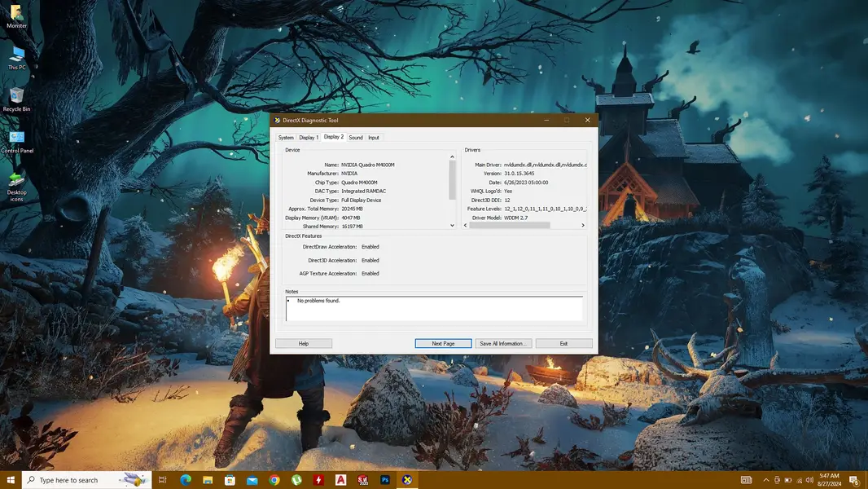Open the Mail app from the taskbar
The image size is (868, 489).
tap(252, 479)
